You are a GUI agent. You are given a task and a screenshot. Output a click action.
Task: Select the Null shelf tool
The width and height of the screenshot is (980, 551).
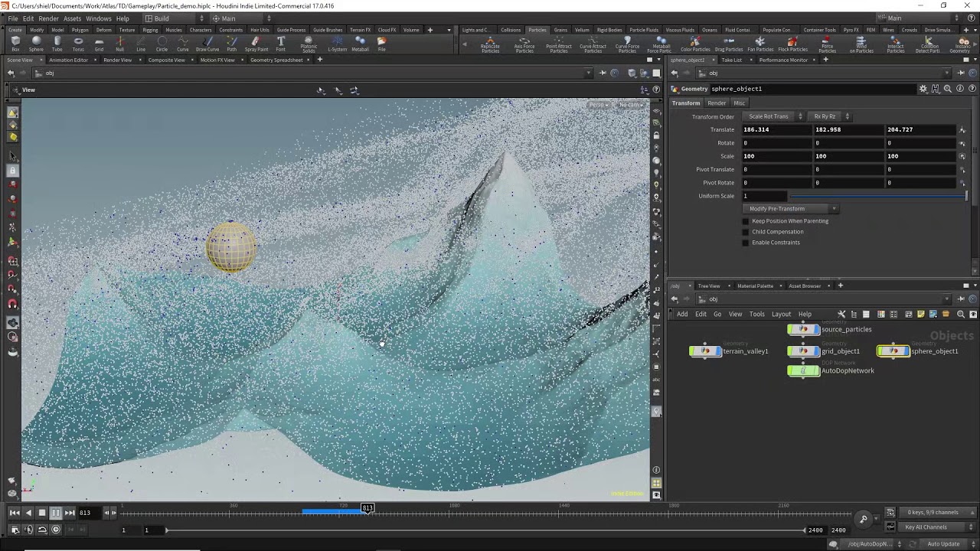click(119, 44)
